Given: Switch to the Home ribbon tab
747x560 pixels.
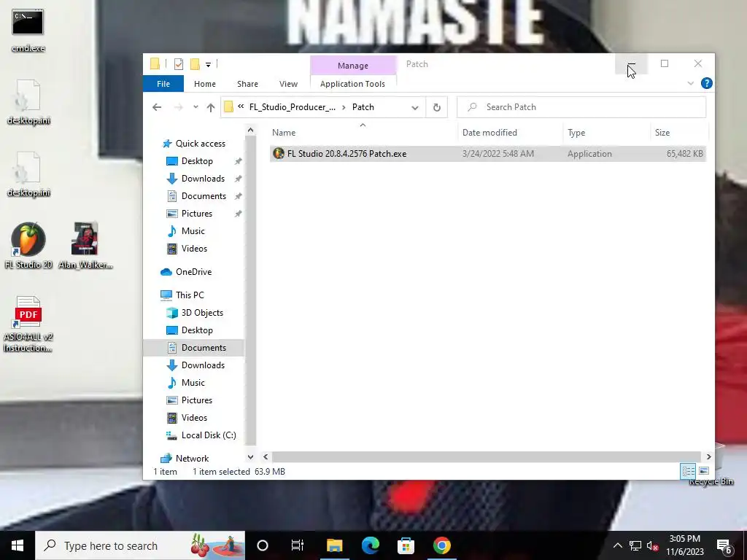Looking at the screenshot, I should point(205,84).
